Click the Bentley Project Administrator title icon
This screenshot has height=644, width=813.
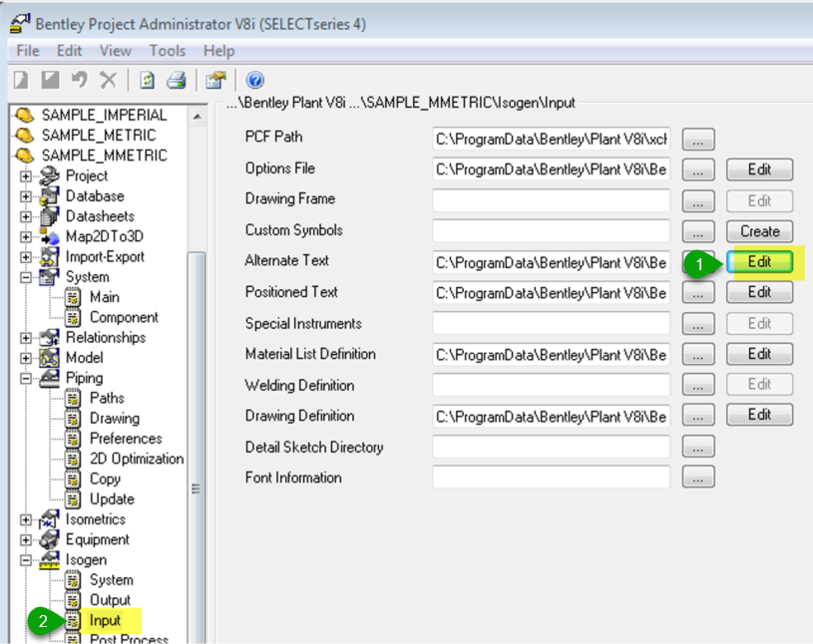[x=20, y=24]
